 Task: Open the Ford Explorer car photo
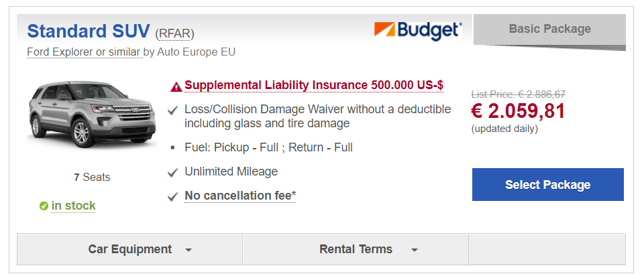coord(73,115)
